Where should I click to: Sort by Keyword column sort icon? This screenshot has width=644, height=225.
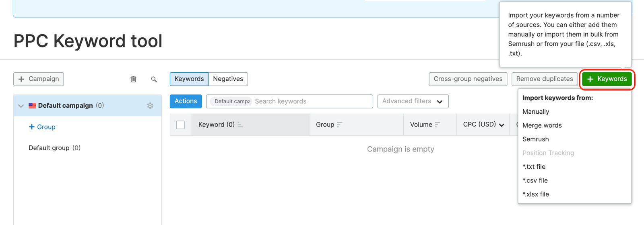pos(240,125)
